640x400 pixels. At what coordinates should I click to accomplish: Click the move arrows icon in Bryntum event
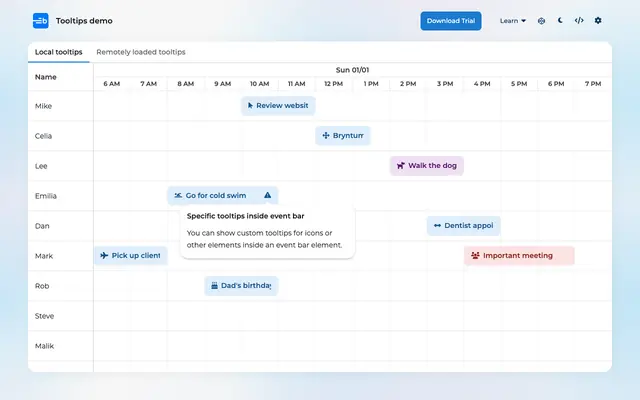pos(326,136)
